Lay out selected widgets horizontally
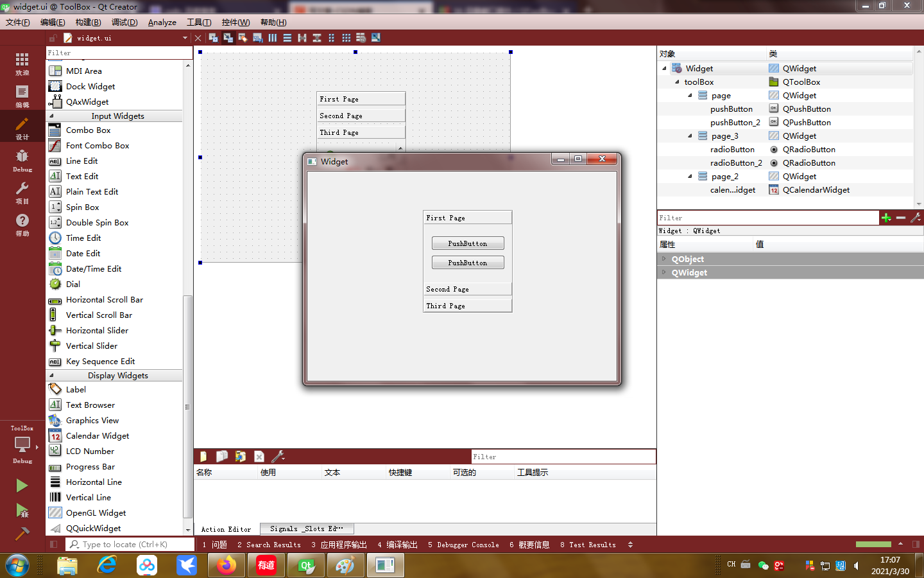The width and height of the screenshot is (924, 578). coord(273,37)
